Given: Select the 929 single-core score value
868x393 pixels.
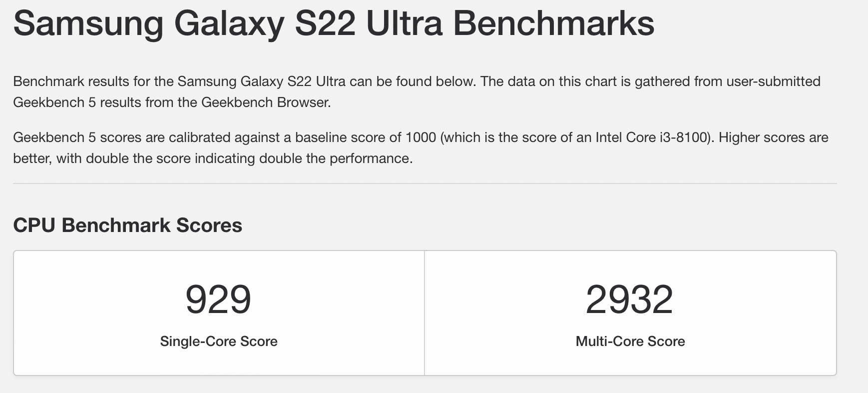Looking at the screenshot, I should (218, 299).
